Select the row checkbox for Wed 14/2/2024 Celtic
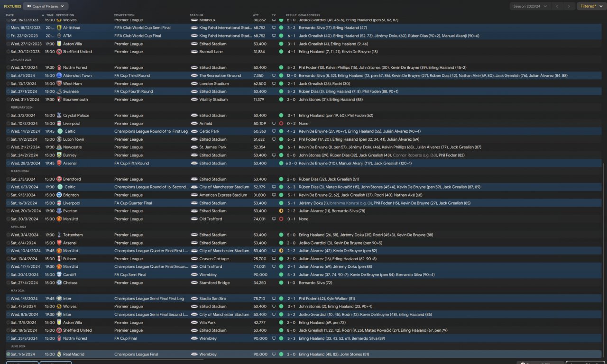The image size is (607, 364). click(8, 131)
